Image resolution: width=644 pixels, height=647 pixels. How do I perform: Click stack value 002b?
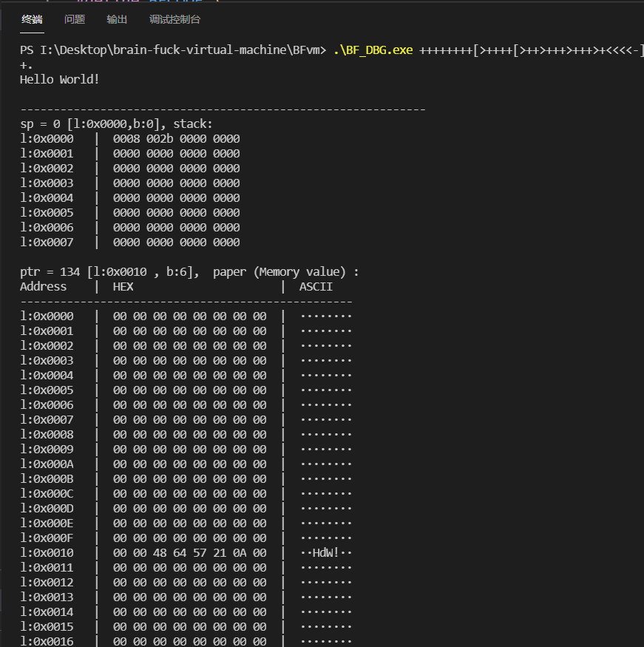[x=160, y=139]
